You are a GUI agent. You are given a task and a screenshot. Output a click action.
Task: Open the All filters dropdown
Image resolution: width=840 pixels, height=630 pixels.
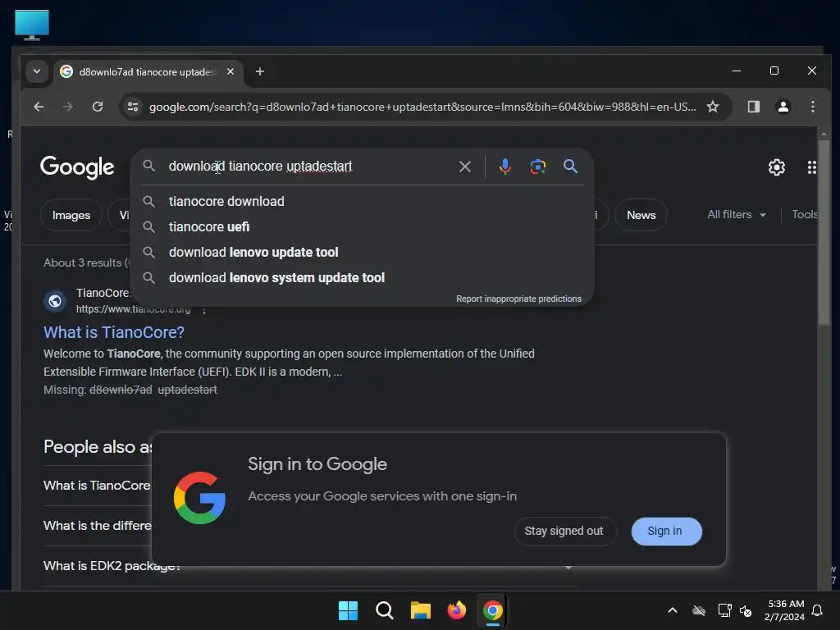(737, 215)
